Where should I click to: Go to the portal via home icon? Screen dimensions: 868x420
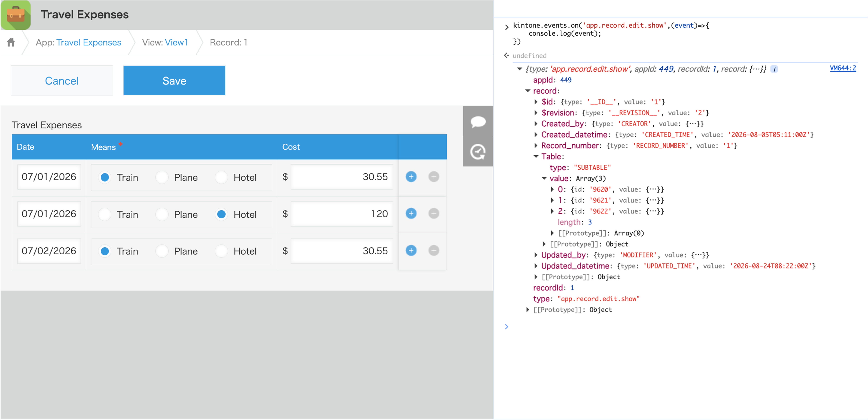click(x=11, y=42)
